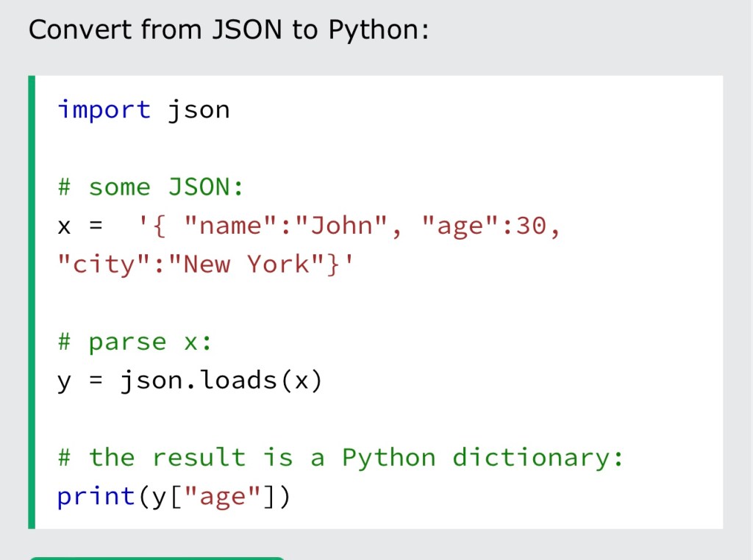The width and height of the screenshot is (753, 560).
Task: Click the variable x in the assignment line
Action: 64,226
